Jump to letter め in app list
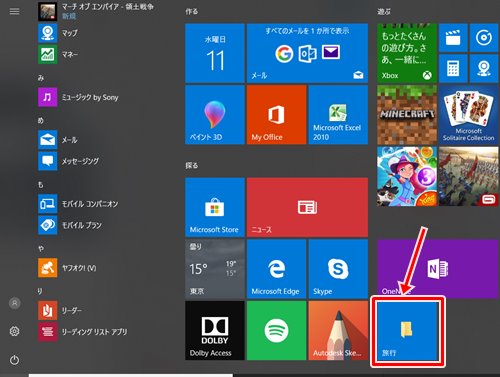 [x=41, y=120]
